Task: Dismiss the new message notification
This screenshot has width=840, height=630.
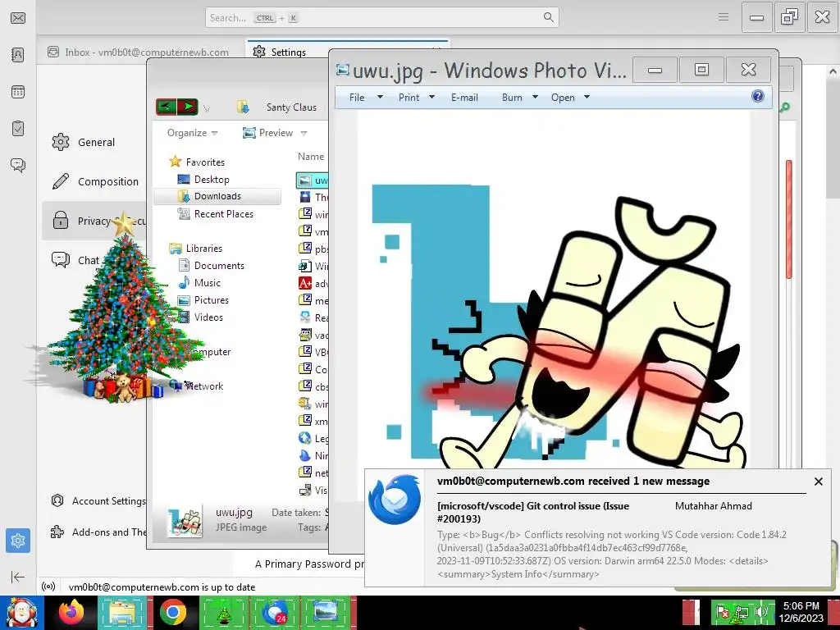Action: 818,482
